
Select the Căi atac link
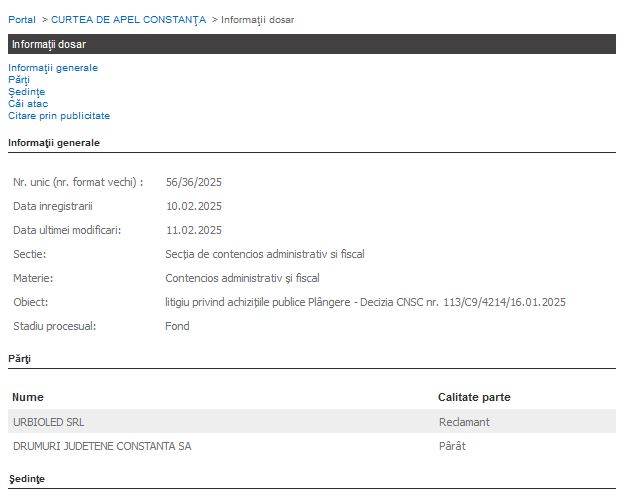coord(28,103)
